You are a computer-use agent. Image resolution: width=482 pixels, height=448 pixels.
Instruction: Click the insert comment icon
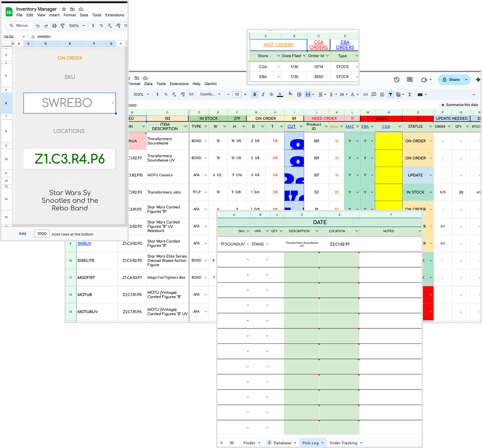coord(374,94)
